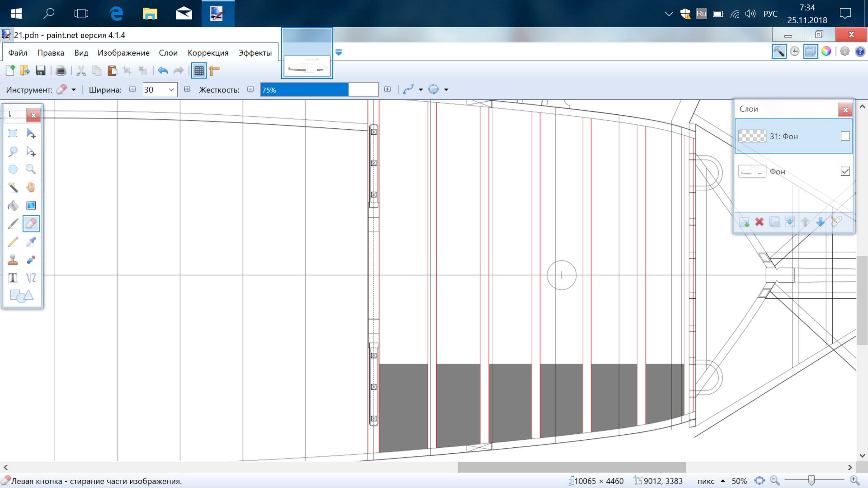This screenshot has width=868, height=488.
Task: Open the Эффекты menu
Action: point(255,53)
